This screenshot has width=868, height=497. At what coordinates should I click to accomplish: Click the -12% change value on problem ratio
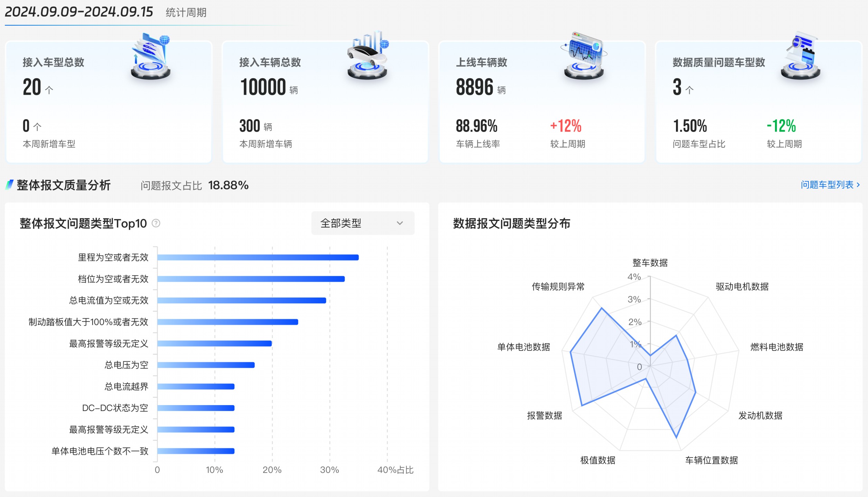tap(781, 126)
